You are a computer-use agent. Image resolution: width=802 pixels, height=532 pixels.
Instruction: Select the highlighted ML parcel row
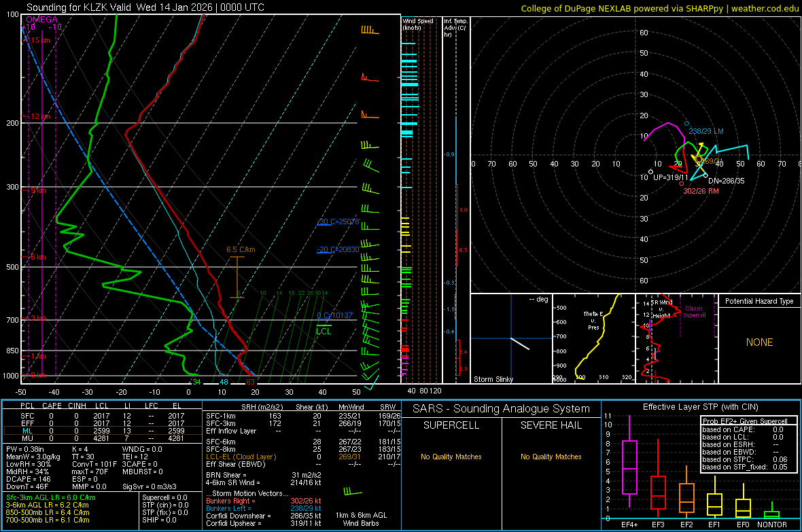[x=103, y=431]
